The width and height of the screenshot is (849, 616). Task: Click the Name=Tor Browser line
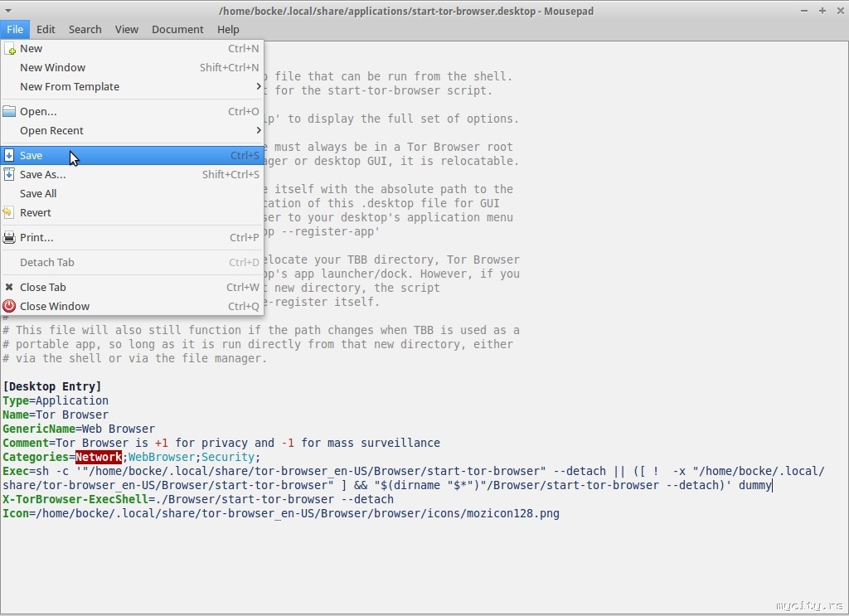pyautogui.click(x=56, y=415)
